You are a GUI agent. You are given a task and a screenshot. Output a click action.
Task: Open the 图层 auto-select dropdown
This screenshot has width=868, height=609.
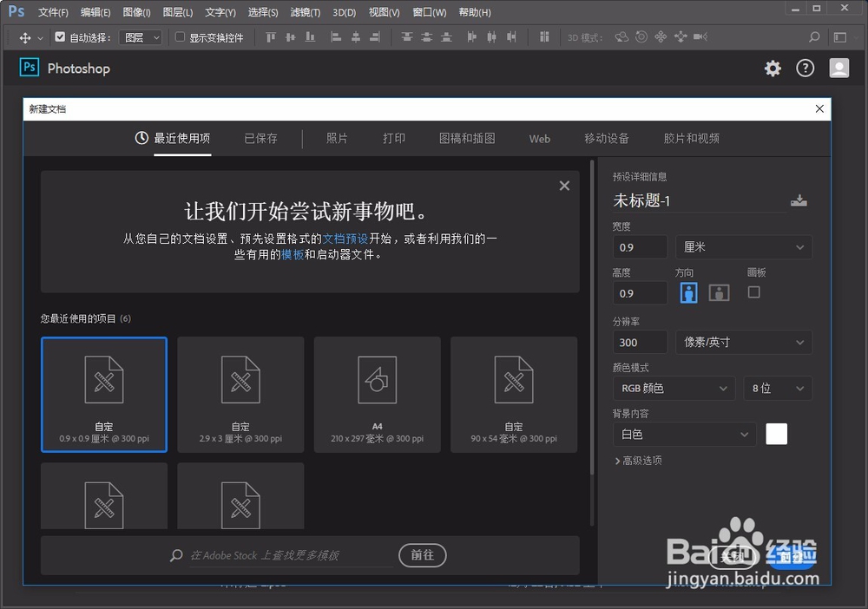point(141,37)
